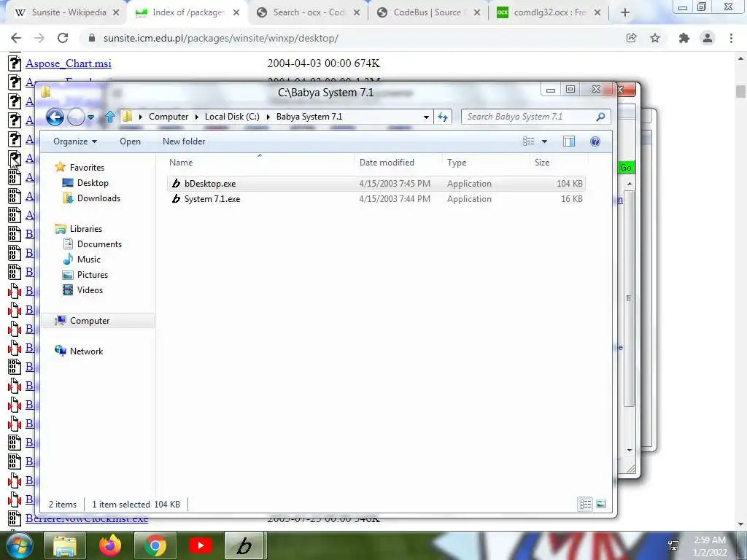Open the Chrome profile icon
Viewport: 747px width, 560px height.
point(708,38)
